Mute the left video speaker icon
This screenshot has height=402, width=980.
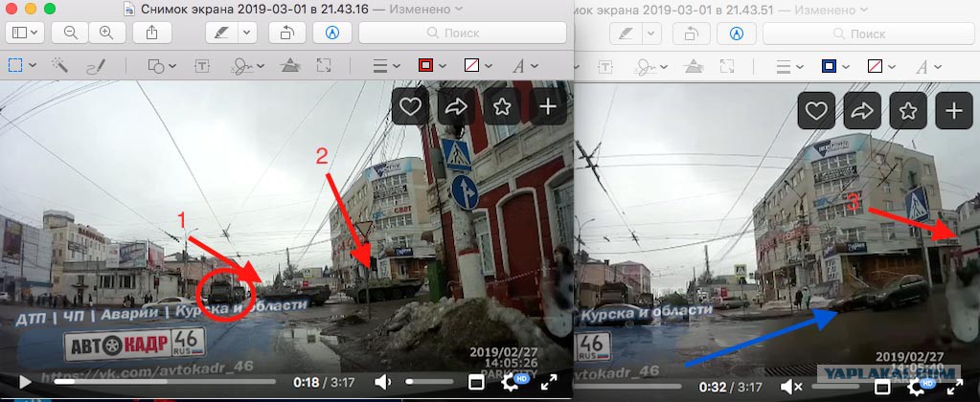coord(384,382)
